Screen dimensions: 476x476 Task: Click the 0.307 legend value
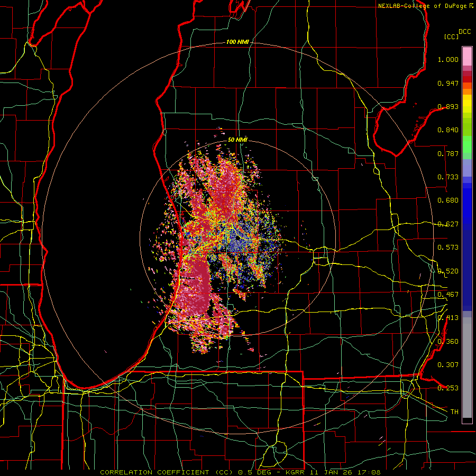448,365
